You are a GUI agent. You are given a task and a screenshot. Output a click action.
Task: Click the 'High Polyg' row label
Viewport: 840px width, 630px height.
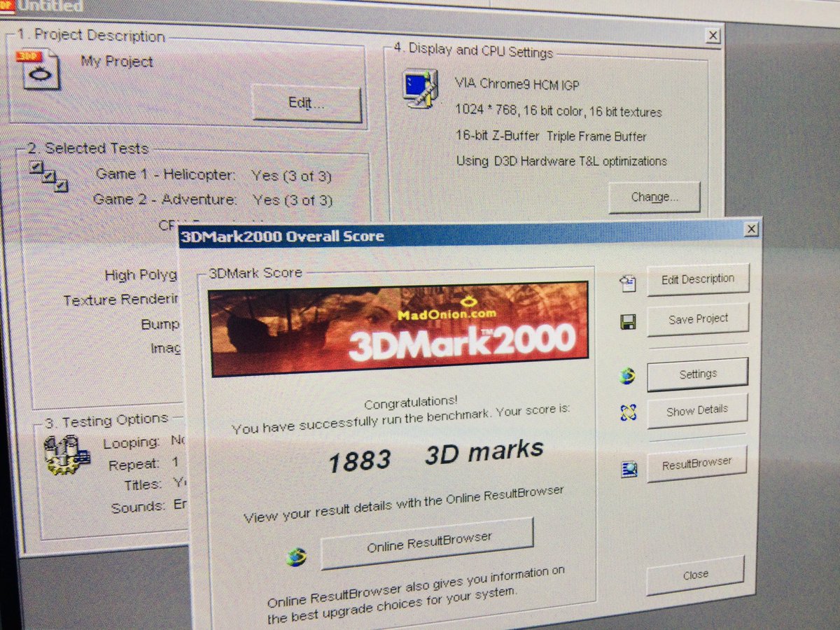click(142, 275)
